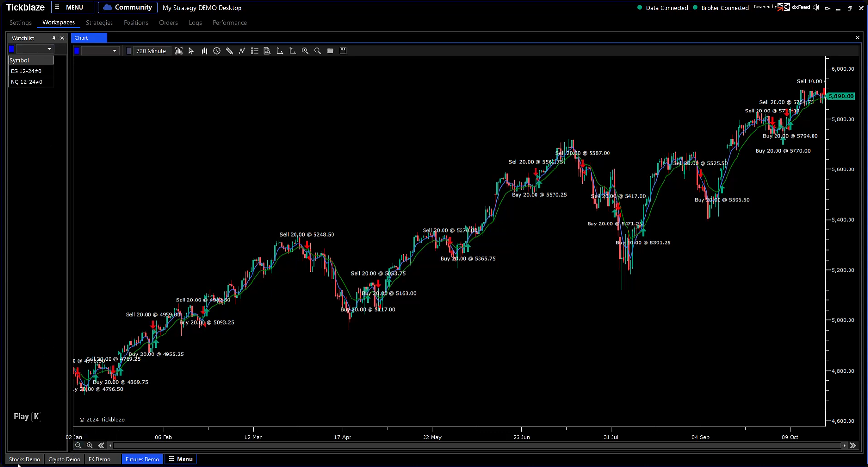Open the 720 Minute timeframe selector

[x=150, y=51]
